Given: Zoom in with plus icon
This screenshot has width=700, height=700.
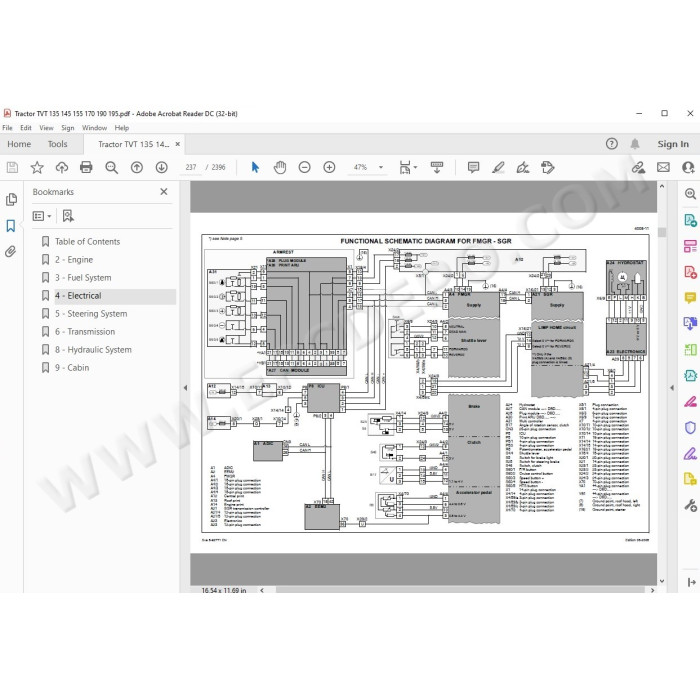Looking at the screenshot, I should coord(329,167).
